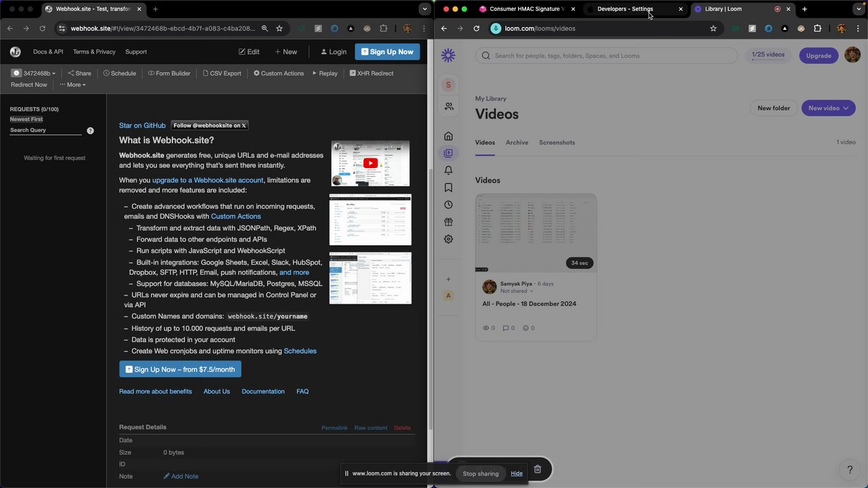This screenshot has height=488, width=868.
Task: Click the Schedule toolbar item
Action: [x=119, y=73]
